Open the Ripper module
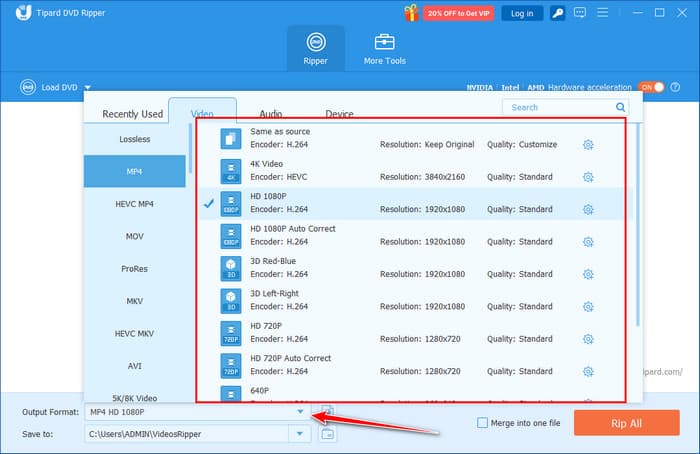Viewport: 700px width, 454px height. 316,50
